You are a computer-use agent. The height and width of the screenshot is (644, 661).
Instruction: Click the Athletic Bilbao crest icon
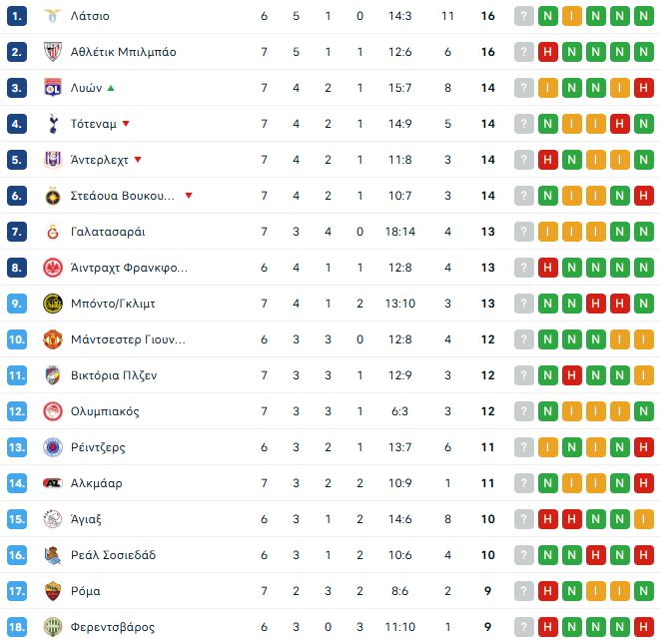(52, 52)
